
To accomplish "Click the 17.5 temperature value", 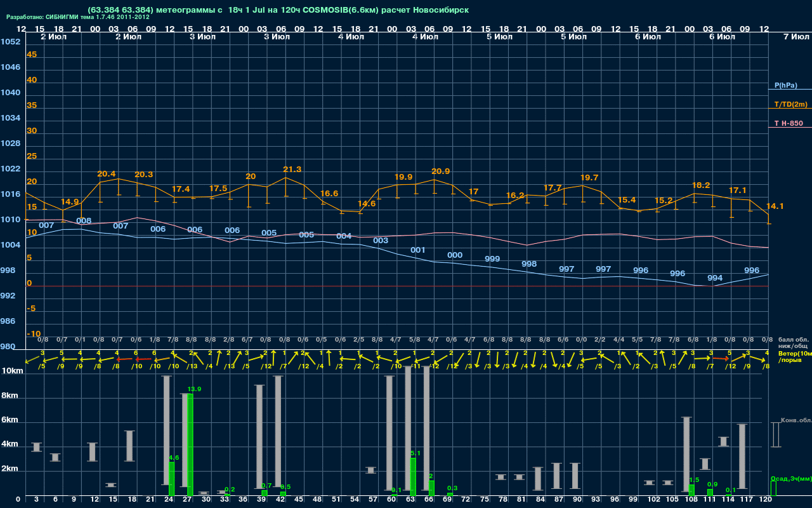I will point(218,189).
